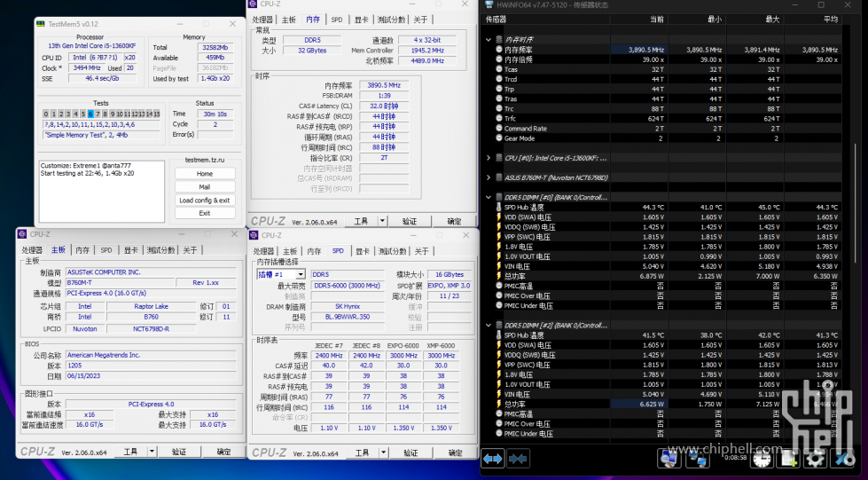The width and height of the screenshot is (868, 480).
Task: Click HWiNFO close-sensors X icon
Action: click(x=843, y=460)
